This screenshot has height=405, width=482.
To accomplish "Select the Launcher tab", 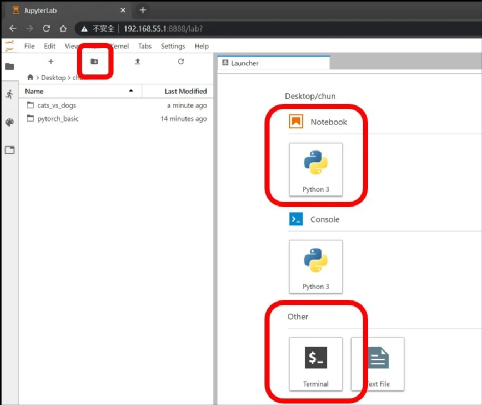I will pyautogui.click(x=274, y=63).
